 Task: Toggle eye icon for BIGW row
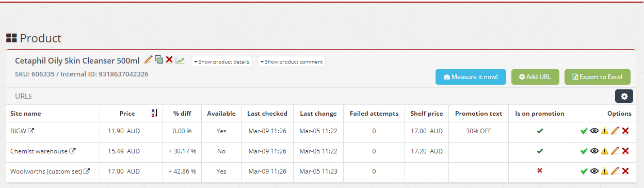tap(594, 131)
